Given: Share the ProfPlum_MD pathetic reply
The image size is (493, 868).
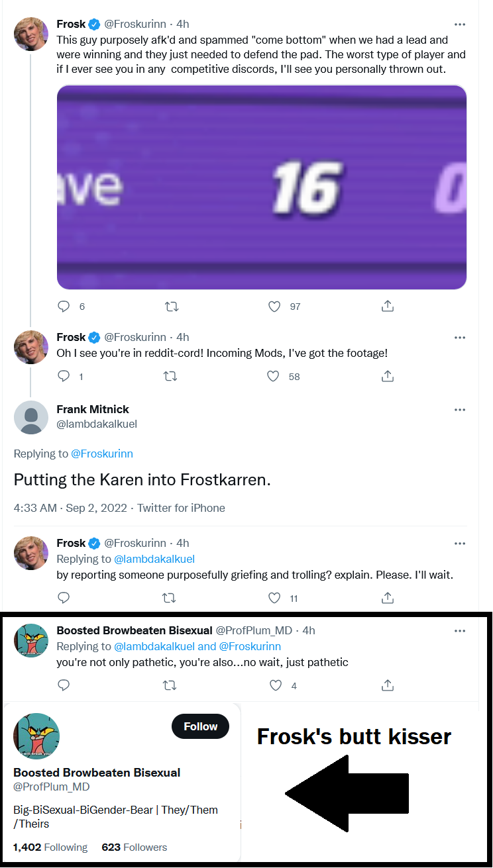Looking at the screenshot, I should coord(388,685).
